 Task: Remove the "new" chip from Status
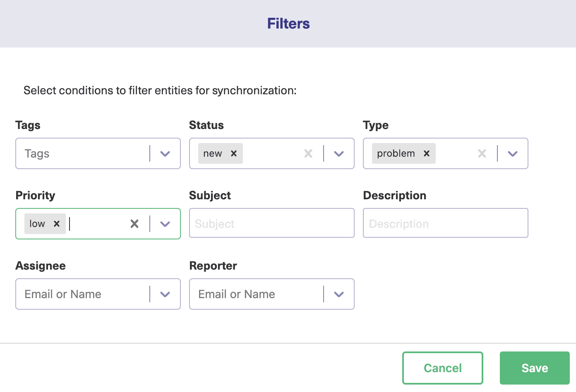point(234,153)
